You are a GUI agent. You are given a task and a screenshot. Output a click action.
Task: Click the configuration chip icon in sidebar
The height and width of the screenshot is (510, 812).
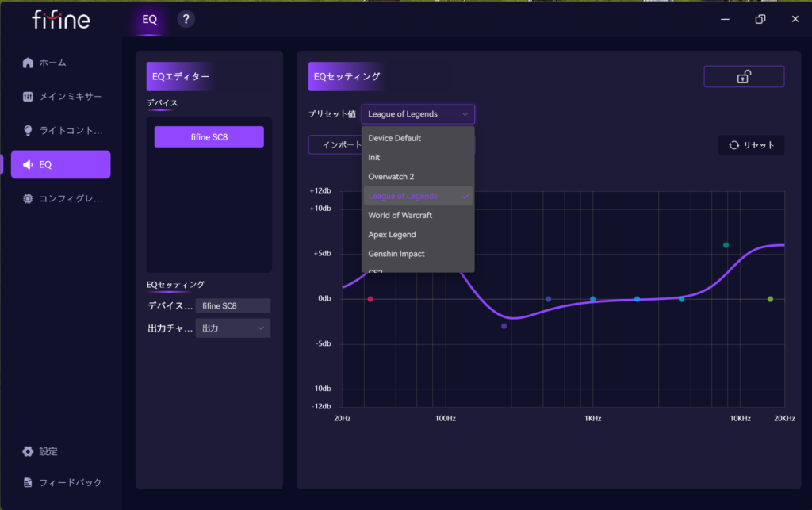point(28,199)
